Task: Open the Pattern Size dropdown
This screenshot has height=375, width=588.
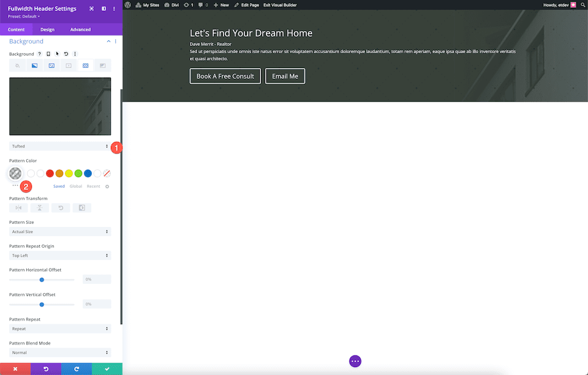Action: pyautogui.click(x=60, y=232)
